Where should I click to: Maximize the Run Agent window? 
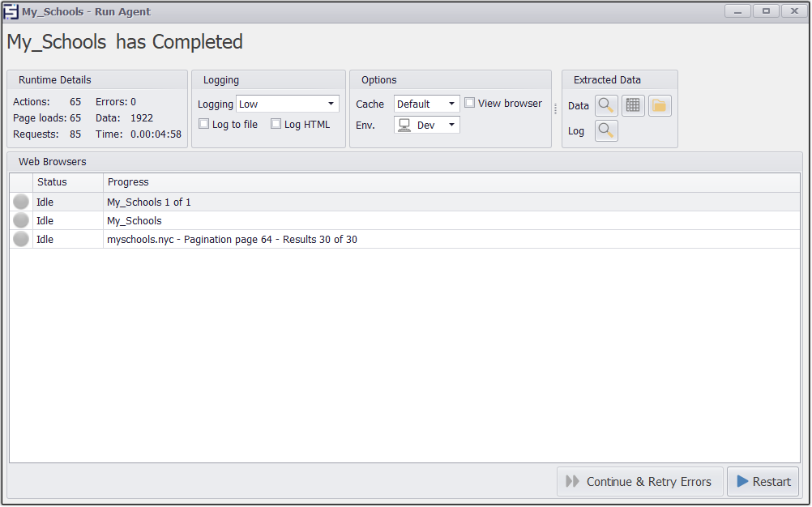click(x=765, y=11)
